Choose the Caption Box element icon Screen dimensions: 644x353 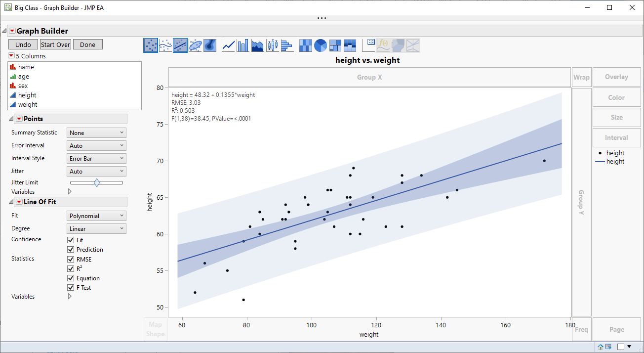coord(368,45)
